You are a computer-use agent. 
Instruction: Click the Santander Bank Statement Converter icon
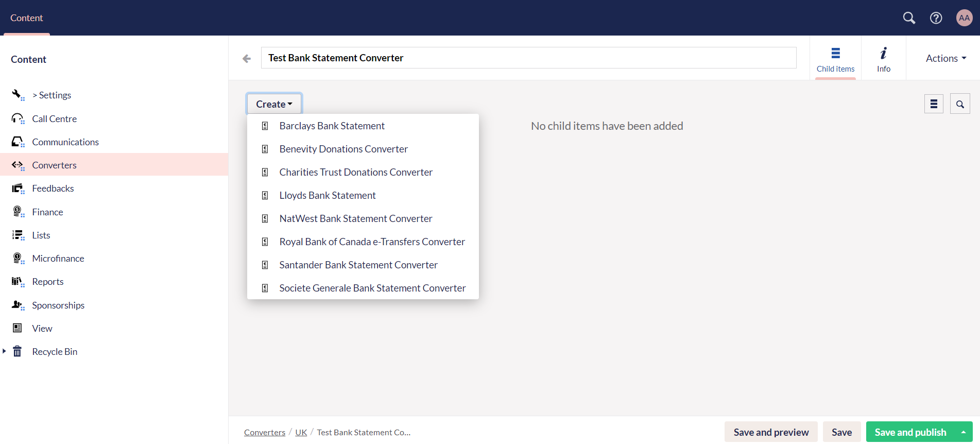(x=265, y=265)
